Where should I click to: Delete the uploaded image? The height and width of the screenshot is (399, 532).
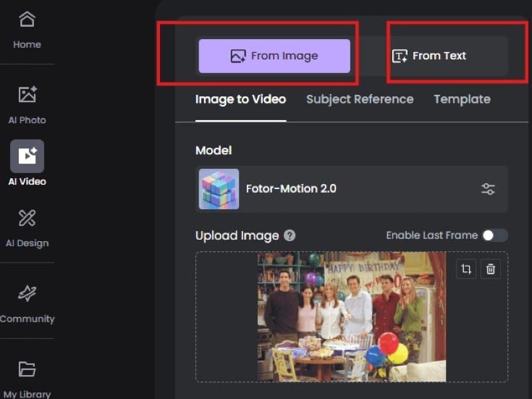click(491, 269)
